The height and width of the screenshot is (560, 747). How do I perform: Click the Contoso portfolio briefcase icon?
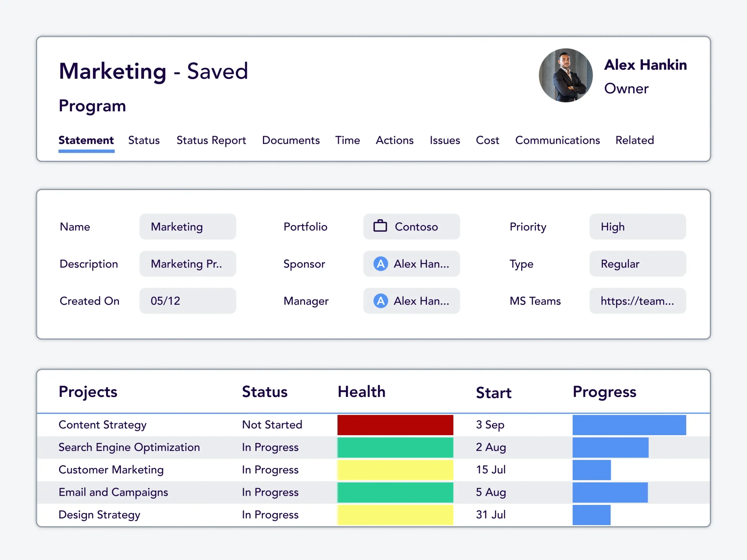point(380,226)
